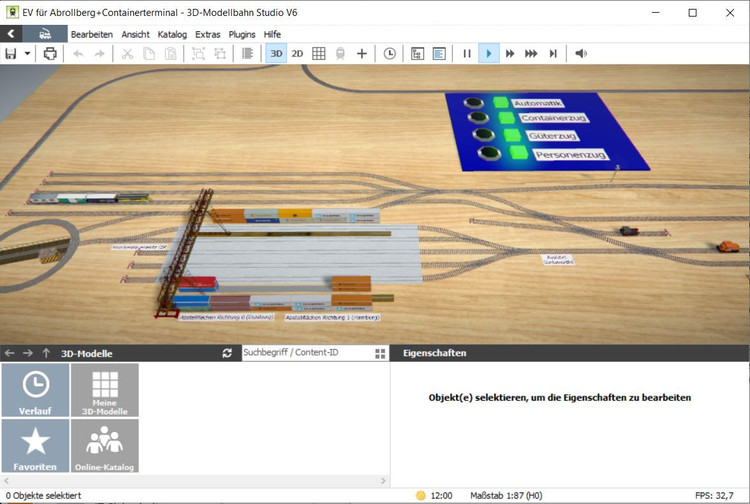Viewport: 750px width, 504px height.
Task: Click the orange truck in 3D view
Action: tap(727, 247)
